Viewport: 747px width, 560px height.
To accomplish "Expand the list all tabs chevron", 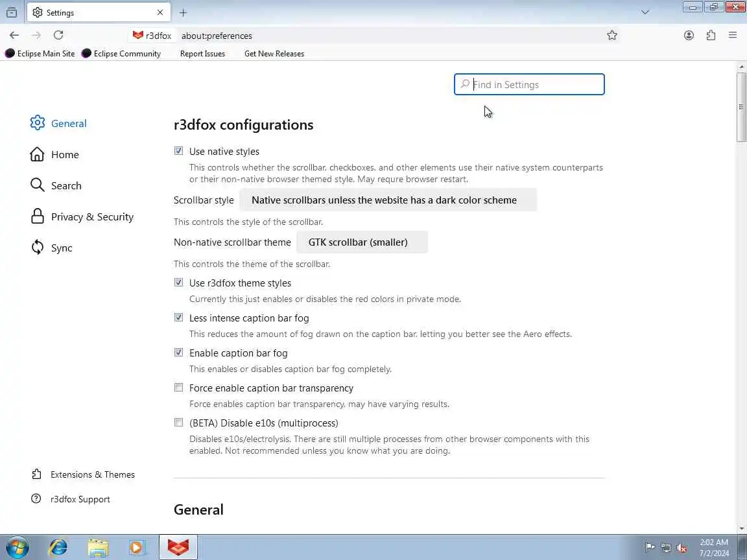I will click(x=645, y=12).
